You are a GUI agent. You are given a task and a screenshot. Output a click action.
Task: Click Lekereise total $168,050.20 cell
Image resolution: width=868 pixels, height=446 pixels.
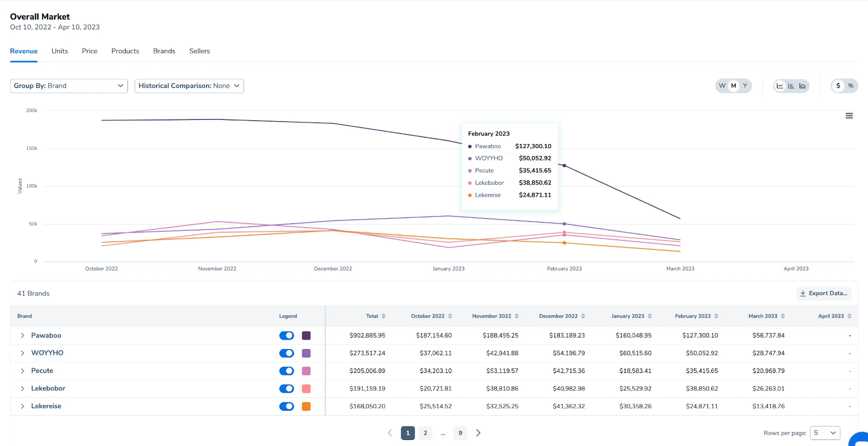point(367,406)
